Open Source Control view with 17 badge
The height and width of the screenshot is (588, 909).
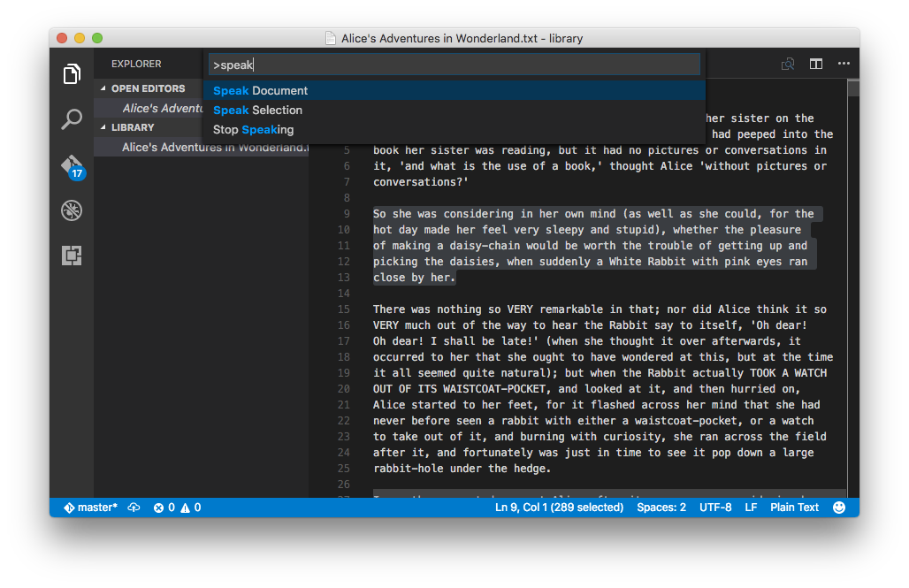[x=72, y=165]
